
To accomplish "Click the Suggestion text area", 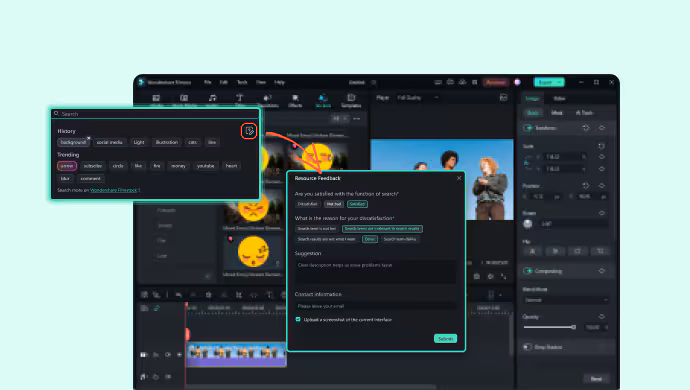I will [x=375, y=272].
